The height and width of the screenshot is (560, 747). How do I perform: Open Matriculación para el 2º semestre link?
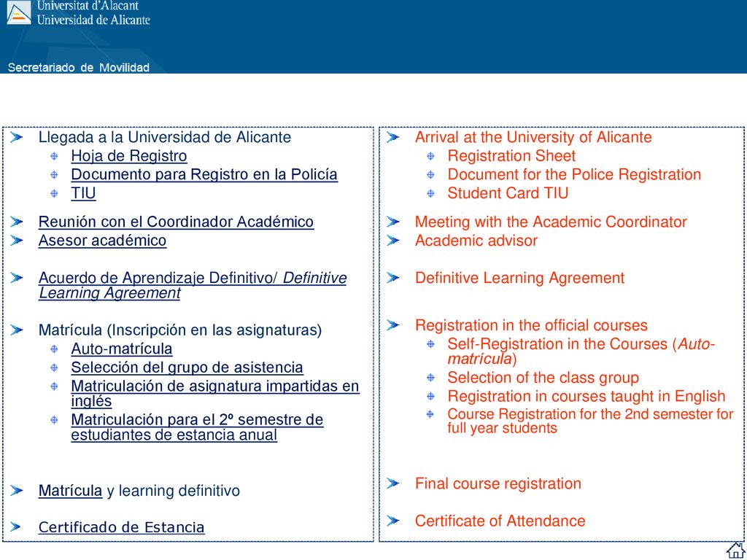pos(197,427)
